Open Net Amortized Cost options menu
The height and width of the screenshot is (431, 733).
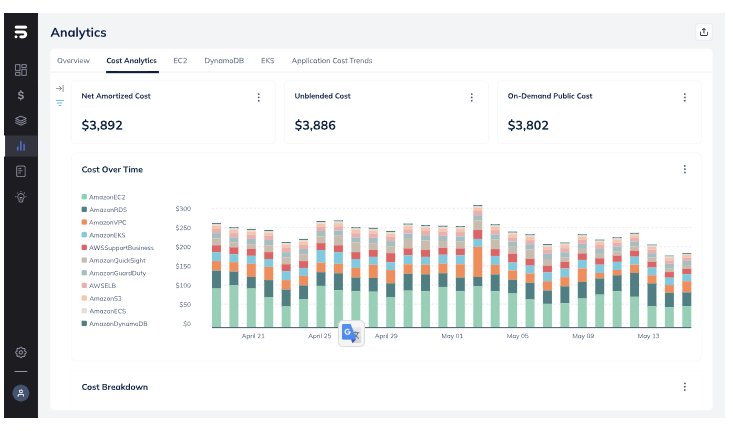pos(258,97)
